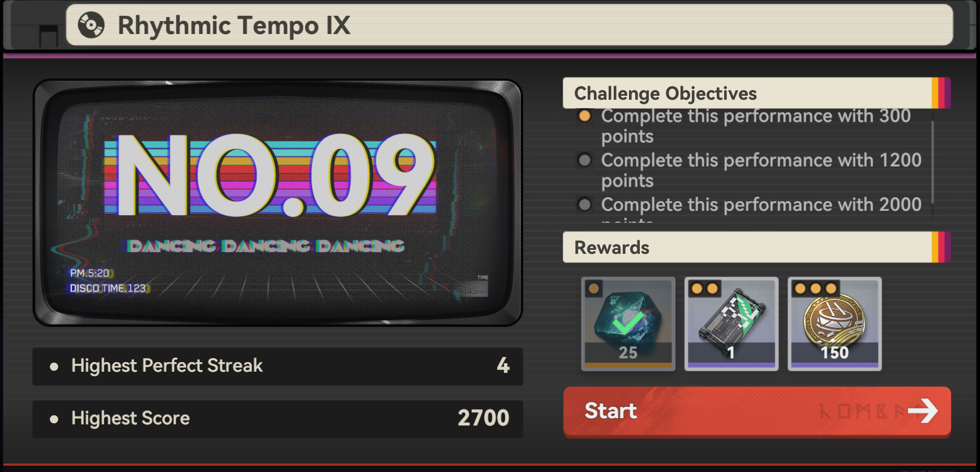The height and width of the screenshot is (472, 980).
Task: Select the 2000 points objective indicator
Action: 584,205
